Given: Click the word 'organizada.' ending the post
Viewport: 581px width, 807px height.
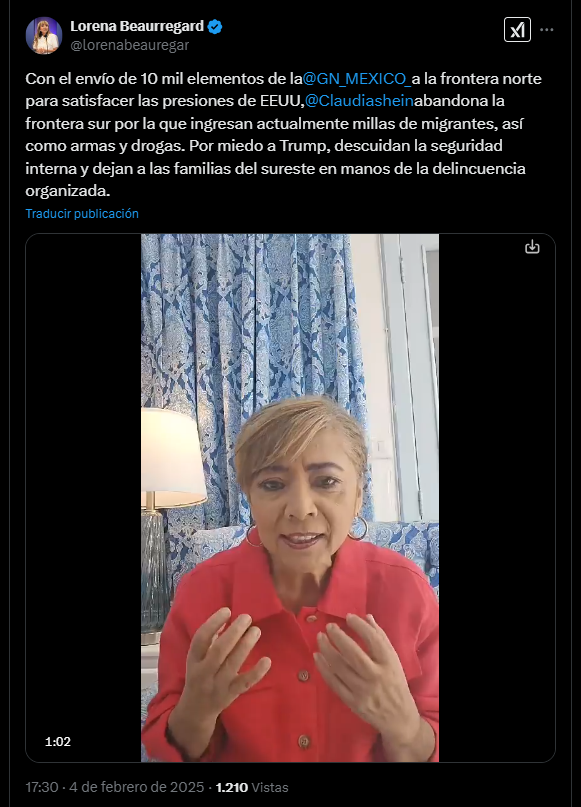Looking at the screenshot, I should pos(68,191).
